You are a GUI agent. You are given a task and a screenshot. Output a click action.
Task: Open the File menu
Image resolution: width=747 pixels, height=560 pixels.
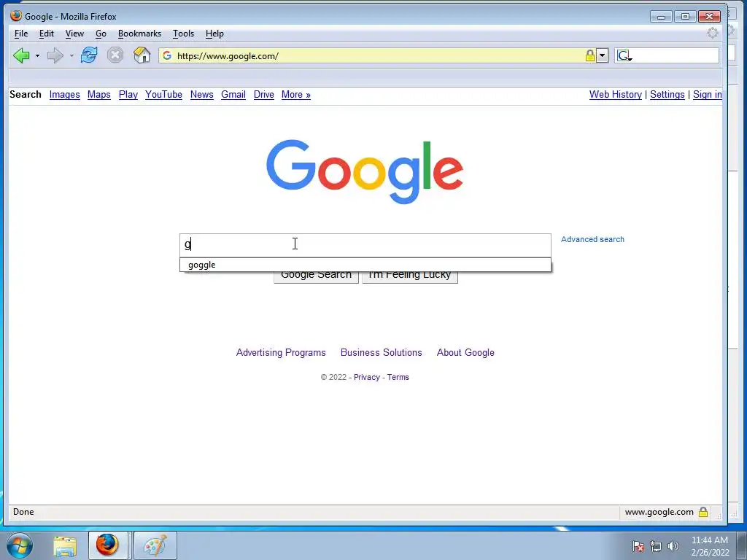(x=21, y=34)
